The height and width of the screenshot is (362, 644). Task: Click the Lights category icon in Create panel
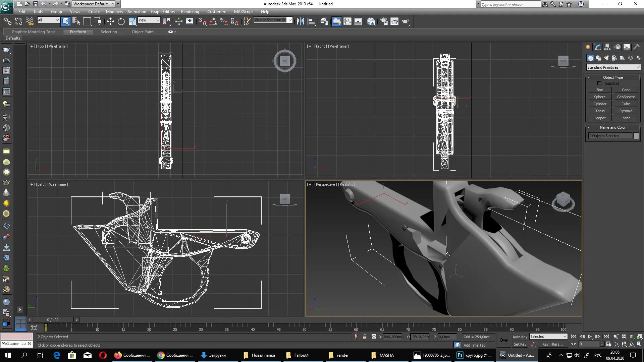(x=606, y=58)
